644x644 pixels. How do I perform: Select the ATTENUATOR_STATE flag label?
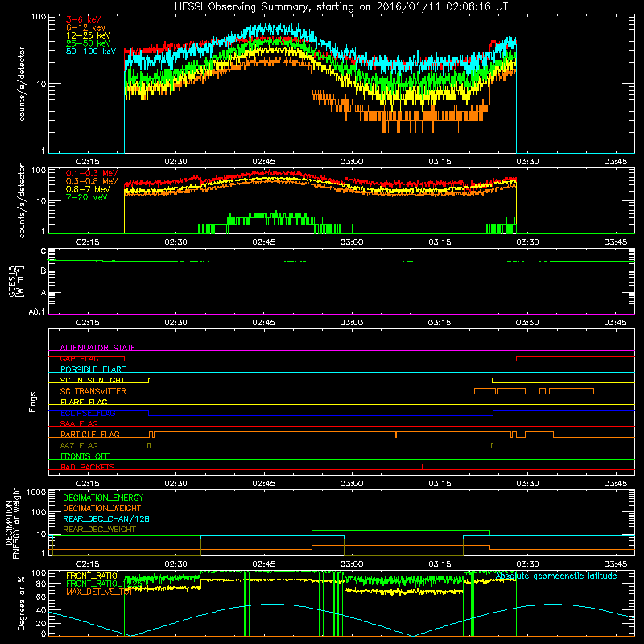(97, 348)
